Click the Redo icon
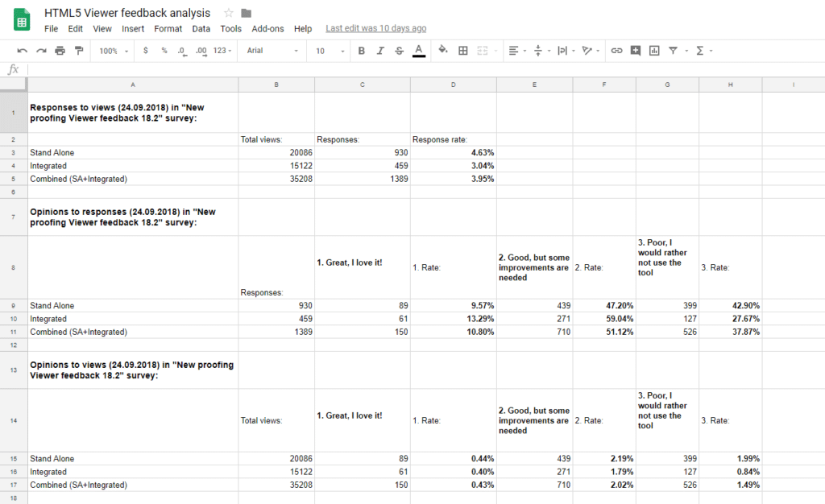The image size is (825, 504). tap(41, 51)
